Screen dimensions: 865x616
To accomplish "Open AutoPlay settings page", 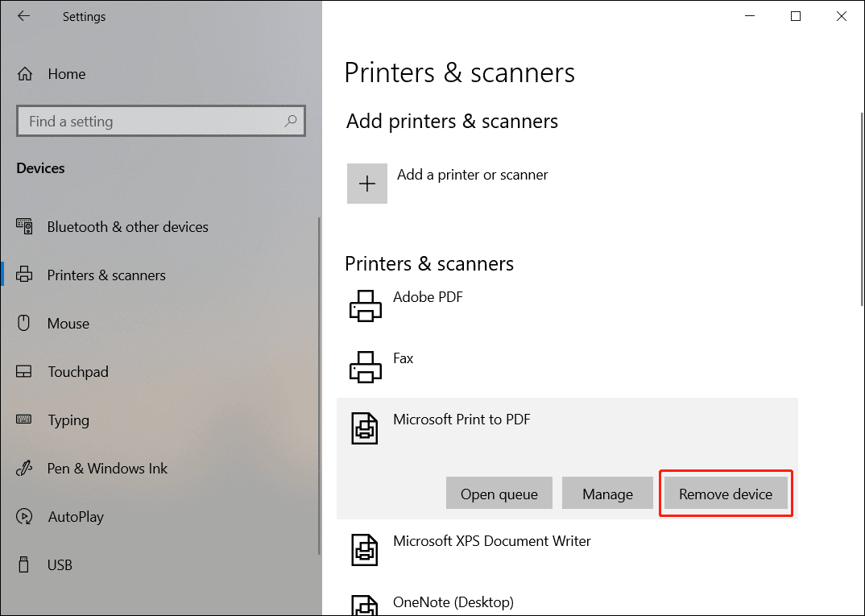I will click(76, 517).
